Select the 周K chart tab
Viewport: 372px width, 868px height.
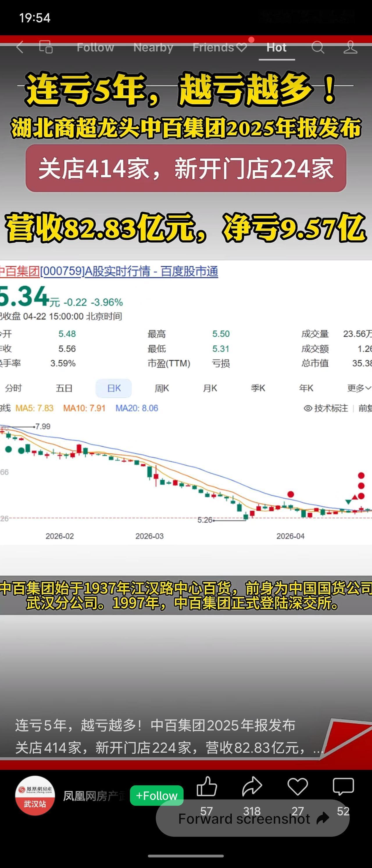click(162, 388)
